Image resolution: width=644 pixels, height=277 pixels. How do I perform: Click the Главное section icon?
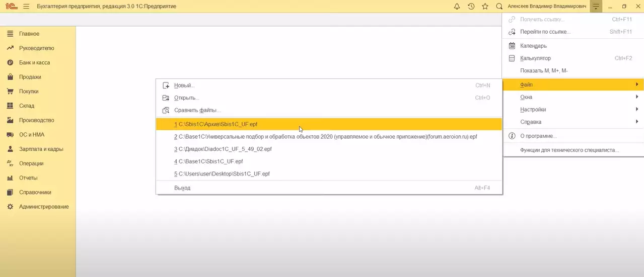point(10,34)
